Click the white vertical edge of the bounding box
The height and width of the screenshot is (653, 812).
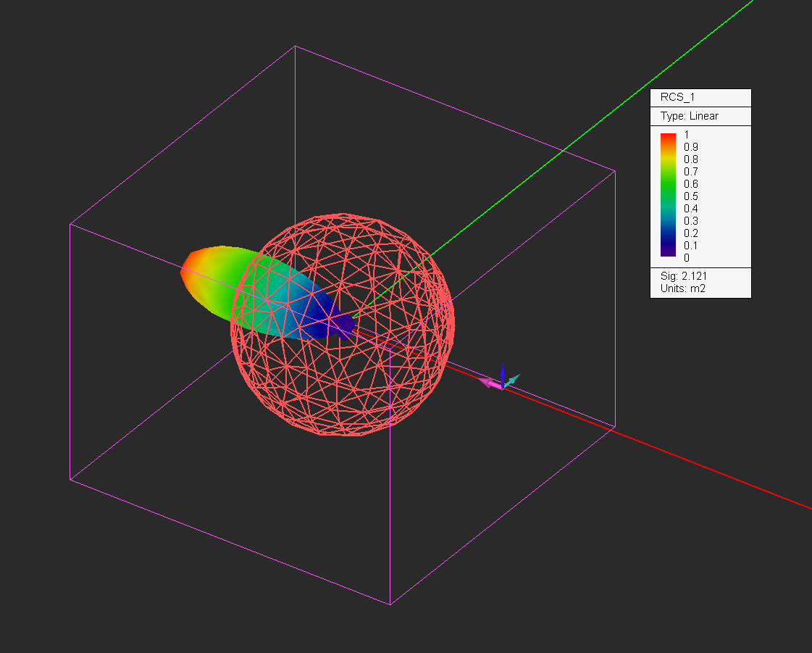295,145
